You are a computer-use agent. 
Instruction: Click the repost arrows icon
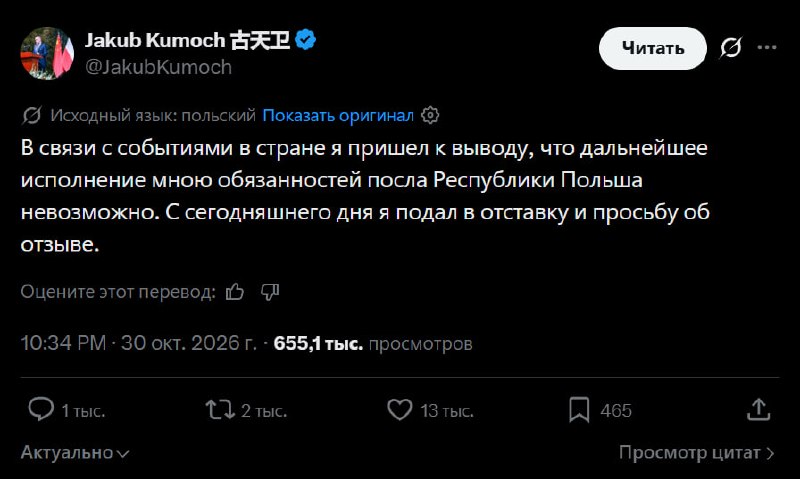pyautogui.click(x=220, y=410)
